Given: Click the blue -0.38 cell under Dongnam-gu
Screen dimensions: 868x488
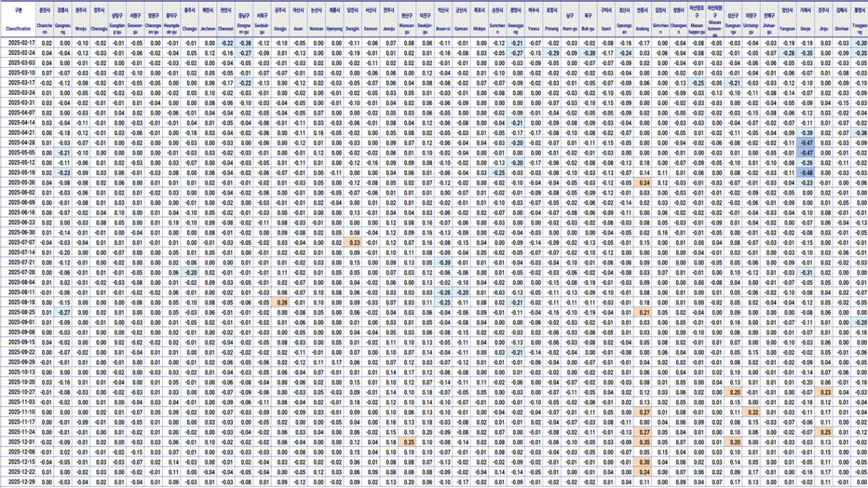Looking at the screenshot, I should (x=245, y=43).
